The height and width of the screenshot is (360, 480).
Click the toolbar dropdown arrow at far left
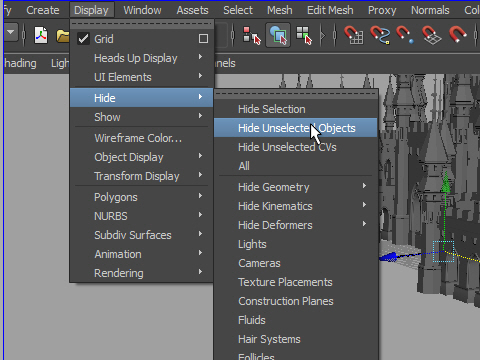point(11,33)
